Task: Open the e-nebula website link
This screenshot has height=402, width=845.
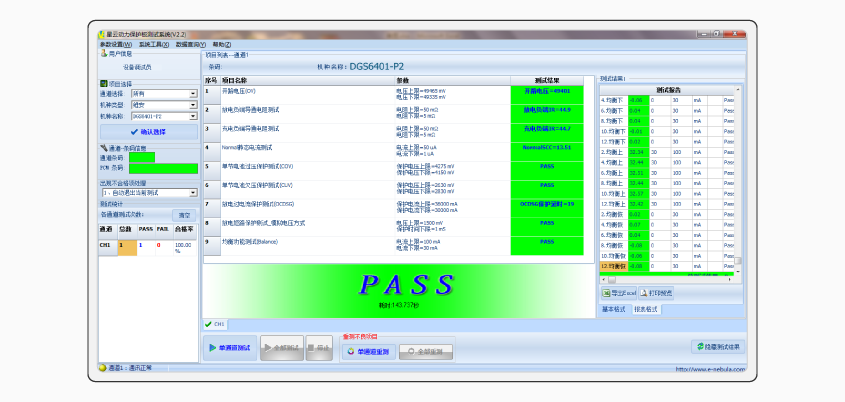Action: [x=711, y=369]
